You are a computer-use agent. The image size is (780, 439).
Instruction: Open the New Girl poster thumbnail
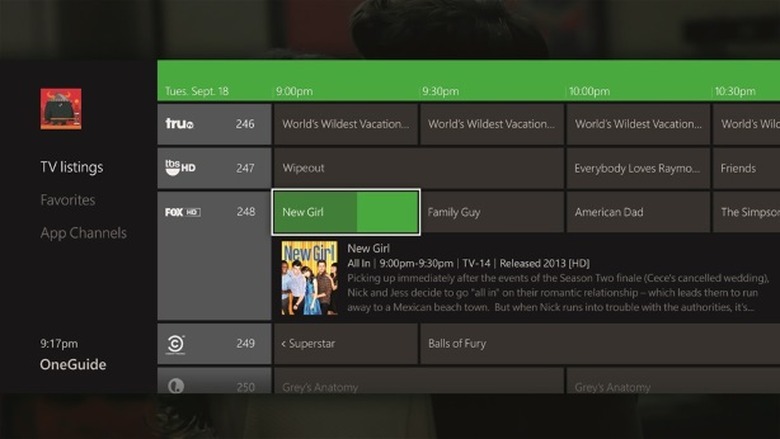tap(309, 278)
